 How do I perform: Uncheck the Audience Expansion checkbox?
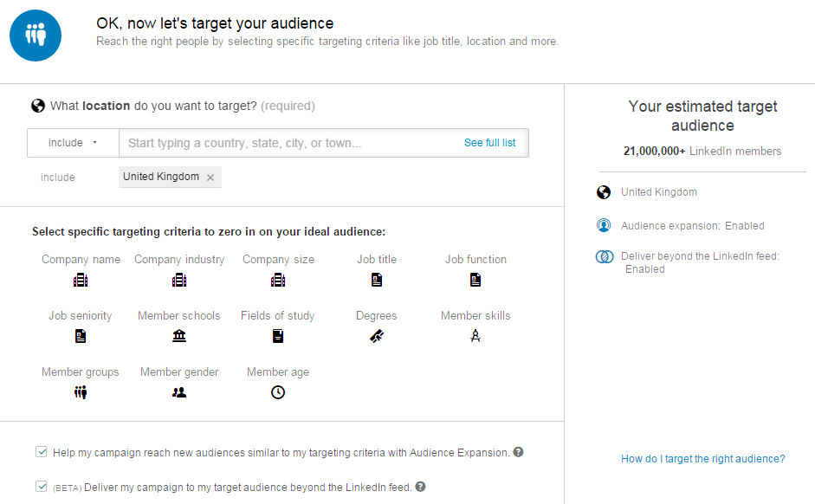coord(42,452)
